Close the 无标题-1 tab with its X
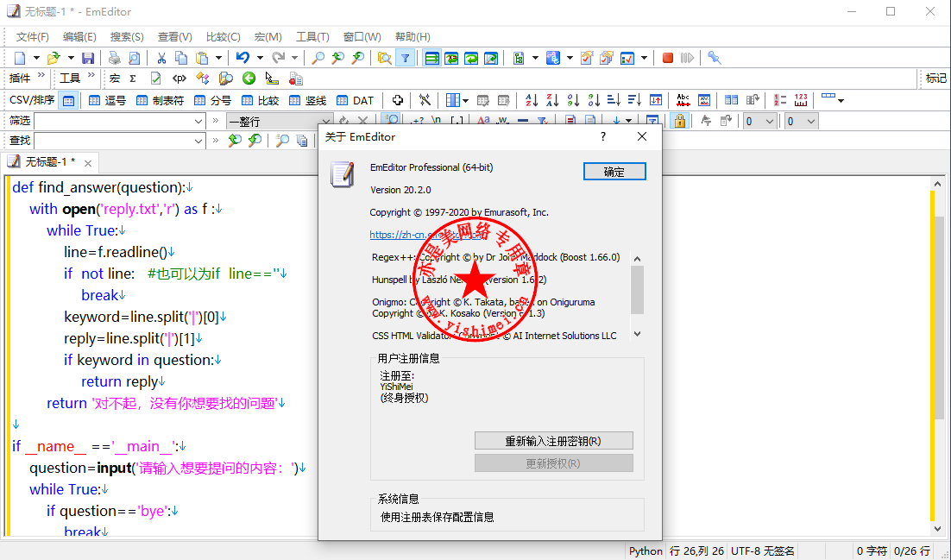 pyautogui.click(x=88, y=162)
